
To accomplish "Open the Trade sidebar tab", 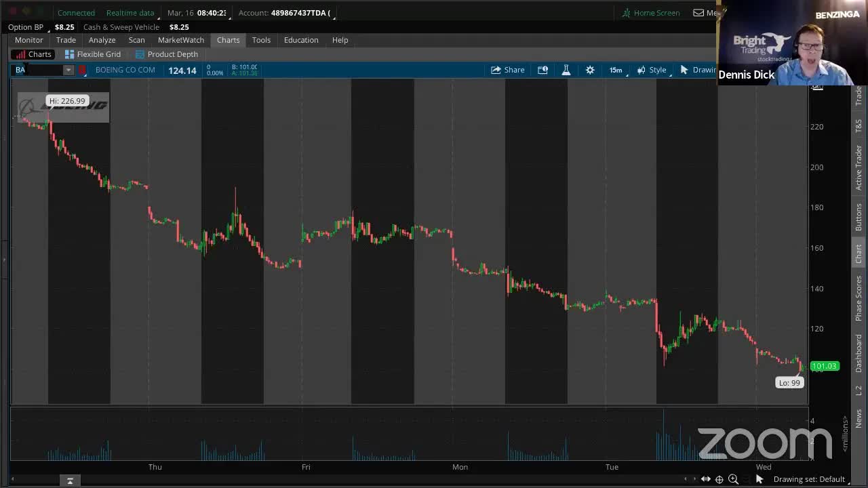I will (x=859, y=96).
